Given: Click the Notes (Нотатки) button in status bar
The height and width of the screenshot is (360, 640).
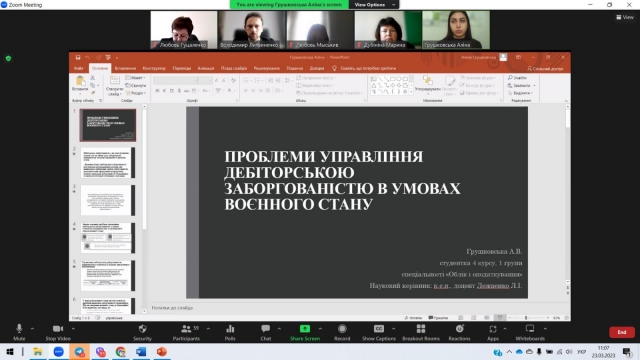Looking at the screenshot, I should (x=413, y=318).
